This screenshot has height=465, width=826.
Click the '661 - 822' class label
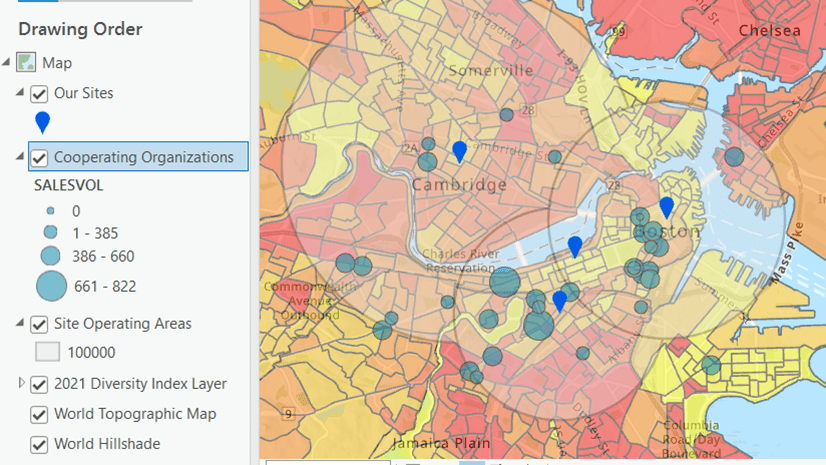pyautogui.click(x=105, y=286)
